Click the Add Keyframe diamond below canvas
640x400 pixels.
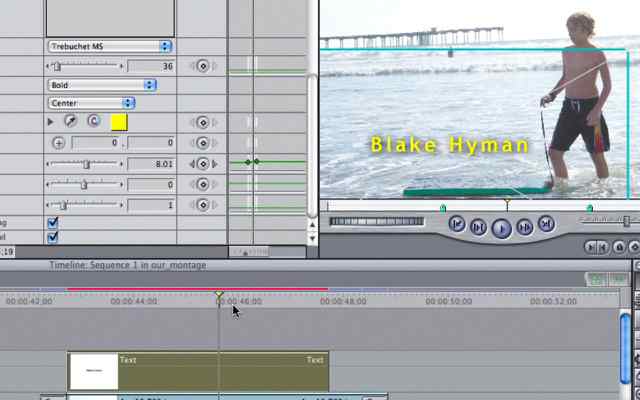(634, 247)
